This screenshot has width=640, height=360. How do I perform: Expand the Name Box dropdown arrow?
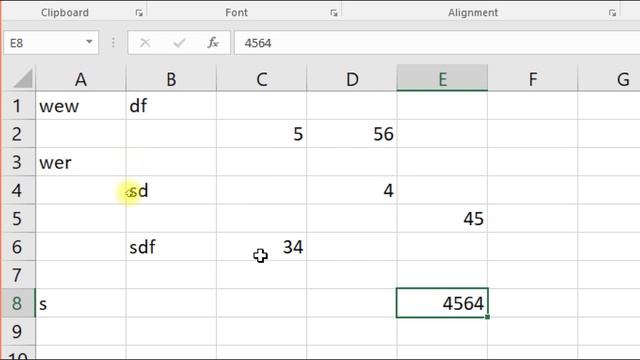89,42
